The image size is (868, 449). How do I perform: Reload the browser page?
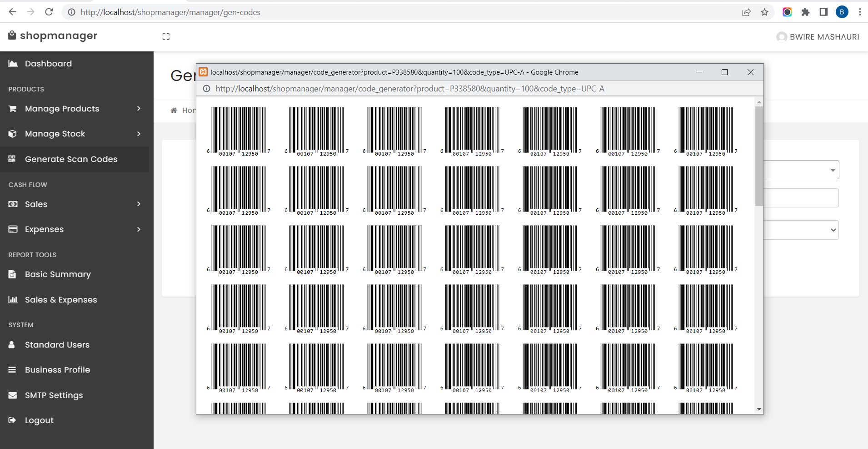(x=49, y=12)
